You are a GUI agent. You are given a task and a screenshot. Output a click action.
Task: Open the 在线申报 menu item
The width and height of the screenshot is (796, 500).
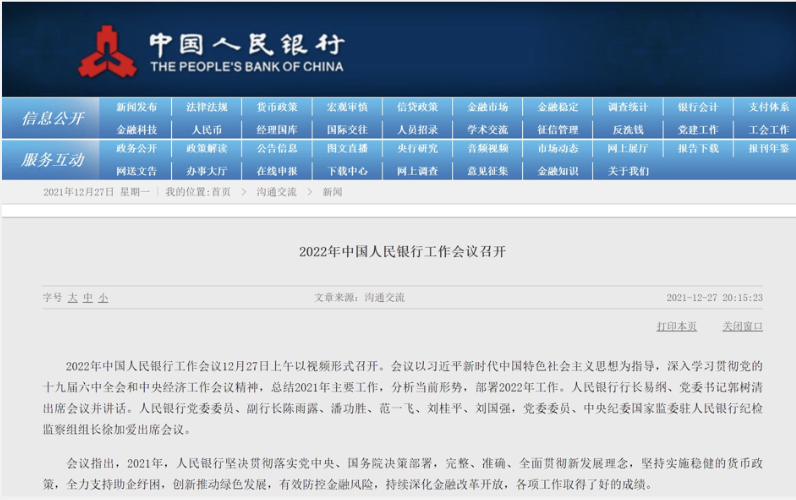tap(277, 171)
